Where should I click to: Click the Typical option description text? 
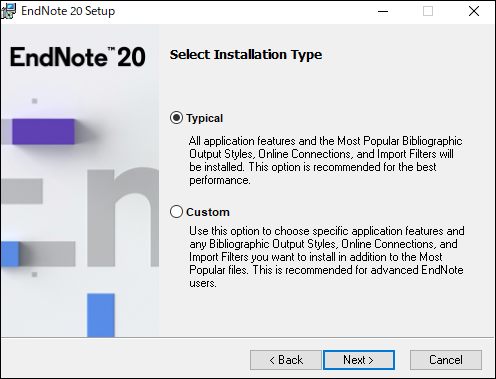pos(325,160)
